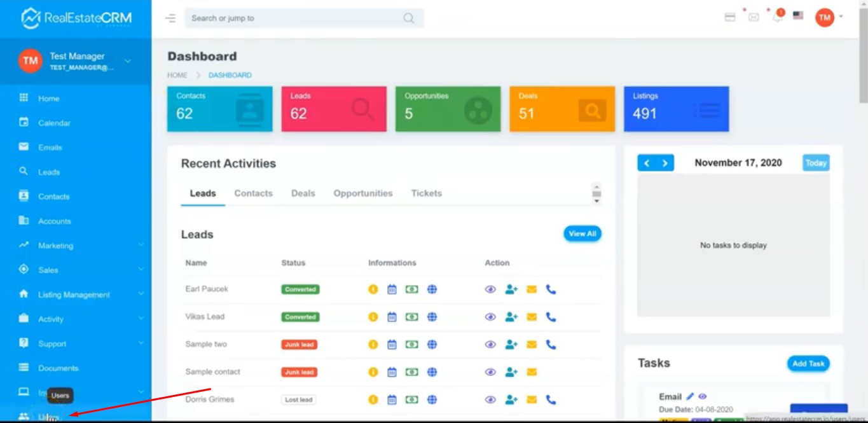View Sample contact lead via eye icon
Image resolution: width=868 pixels, height=423 pixels.
[490, 372]
